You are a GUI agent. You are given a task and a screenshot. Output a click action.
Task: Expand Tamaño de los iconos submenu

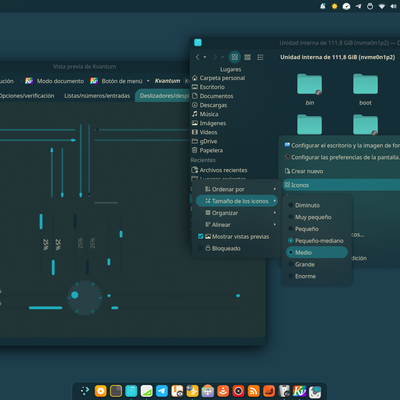pos(237,201)
